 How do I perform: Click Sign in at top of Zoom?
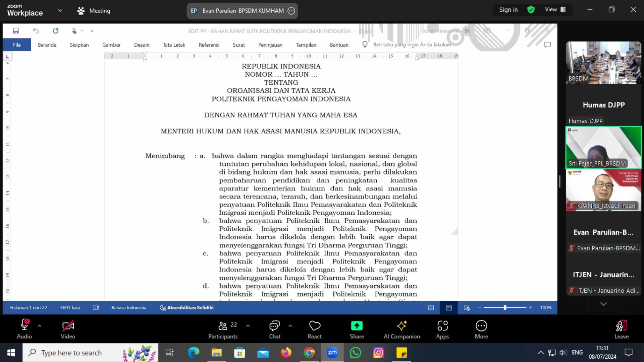pyautogui.click(x=508, y=10)
